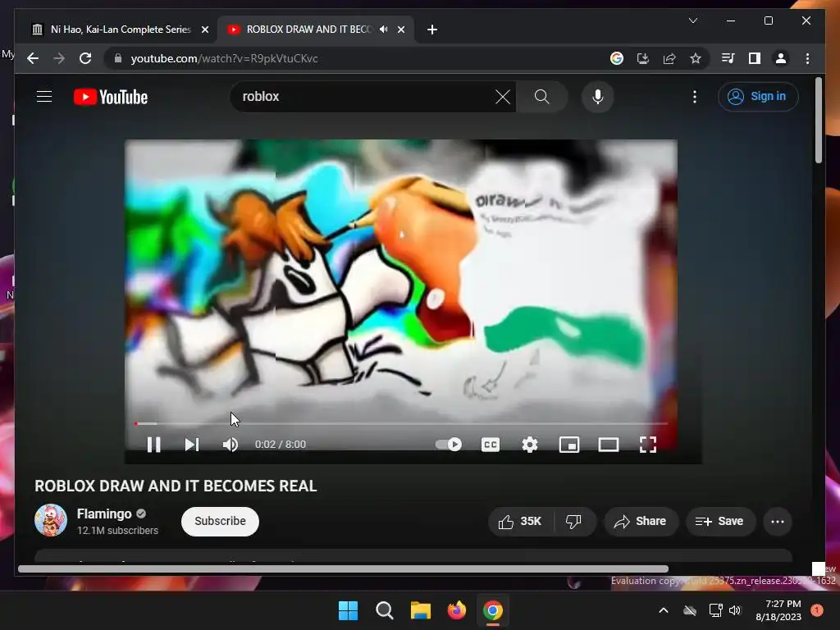
Task: Share the video
Action: tap(641, 521)
